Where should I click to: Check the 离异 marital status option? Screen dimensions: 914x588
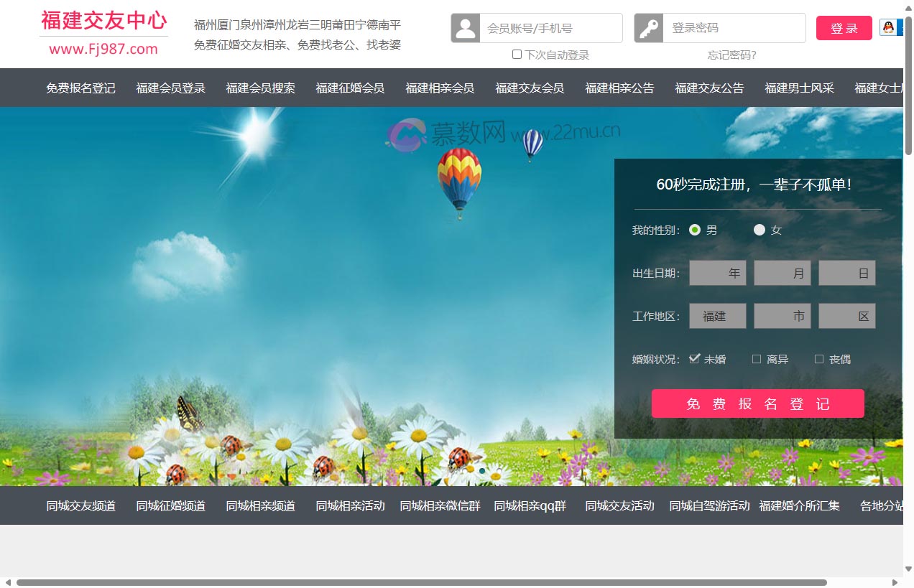[757, 358]
